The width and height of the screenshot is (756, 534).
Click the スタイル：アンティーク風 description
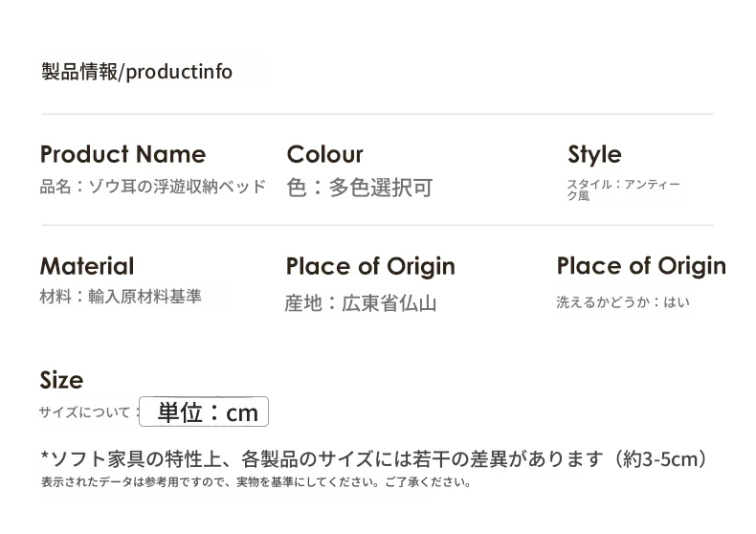[x=623, y=189]
